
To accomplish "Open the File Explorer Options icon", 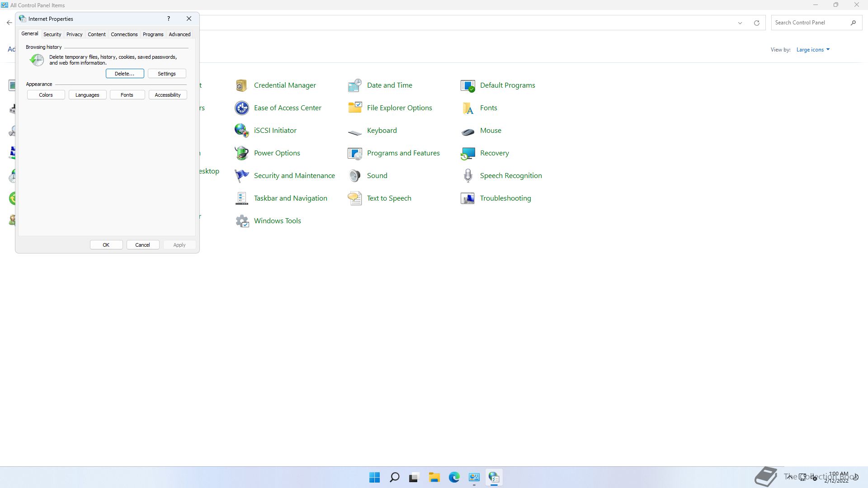I will click(x=354, y=108).
